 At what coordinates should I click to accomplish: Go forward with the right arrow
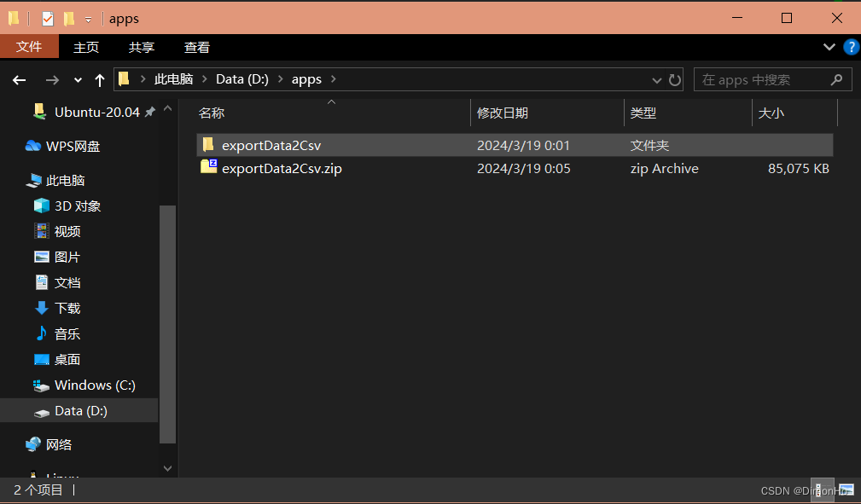coord(52,80)
